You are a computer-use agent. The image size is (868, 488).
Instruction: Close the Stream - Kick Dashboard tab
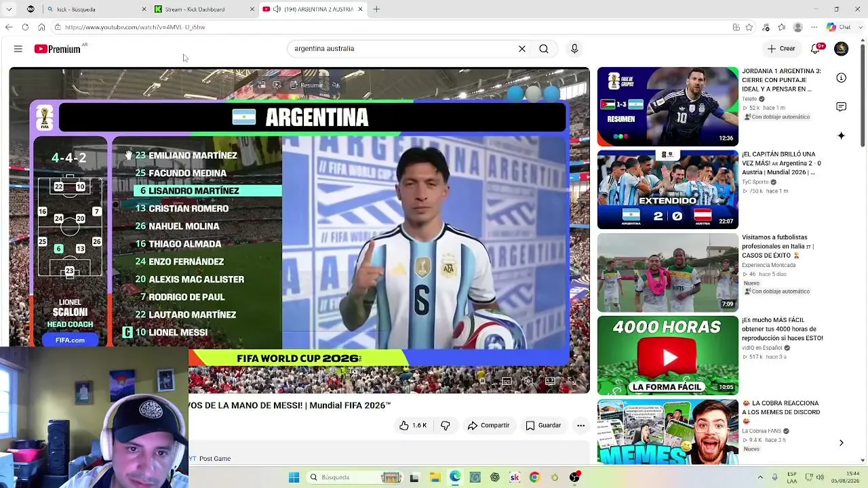(252, 9)
